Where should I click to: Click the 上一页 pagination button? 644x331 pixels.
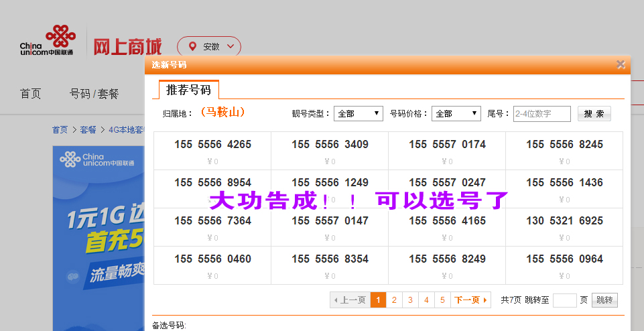click(350, 300)
